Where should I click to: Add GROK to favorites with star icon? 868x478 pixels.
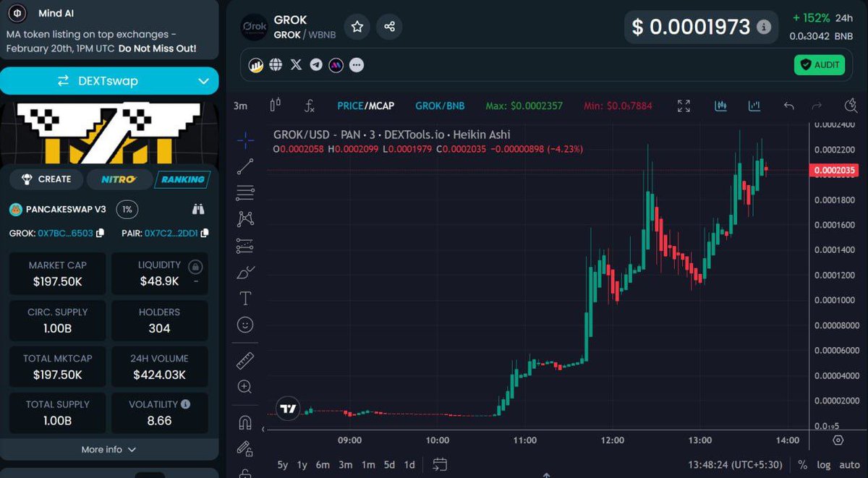(357, 27)
